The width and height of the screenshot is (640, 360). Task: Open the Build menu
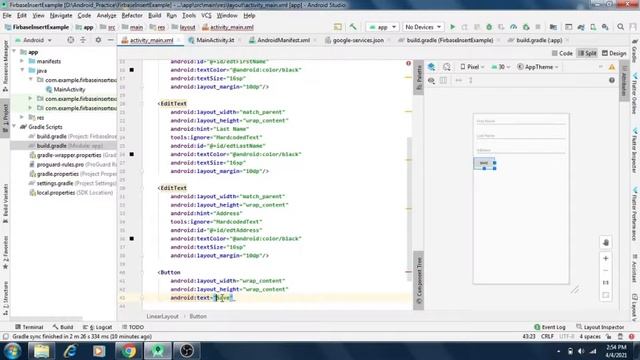click(154, 16)
